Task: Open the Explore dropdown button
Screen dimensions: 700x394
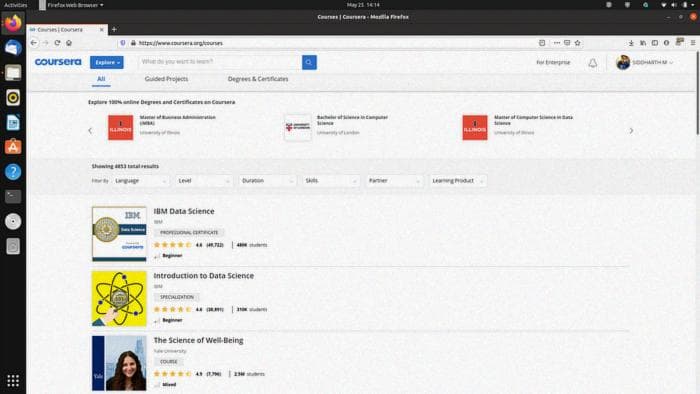Action: (x=107, y=62)
